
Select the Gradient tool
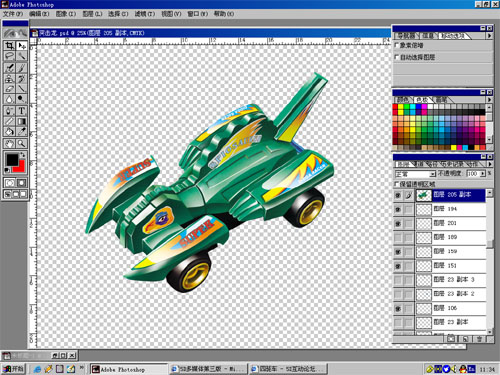21,121
